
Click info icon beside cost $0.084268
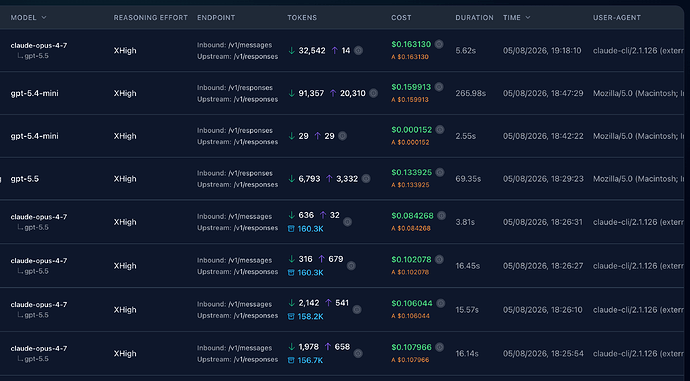(441, 216)
